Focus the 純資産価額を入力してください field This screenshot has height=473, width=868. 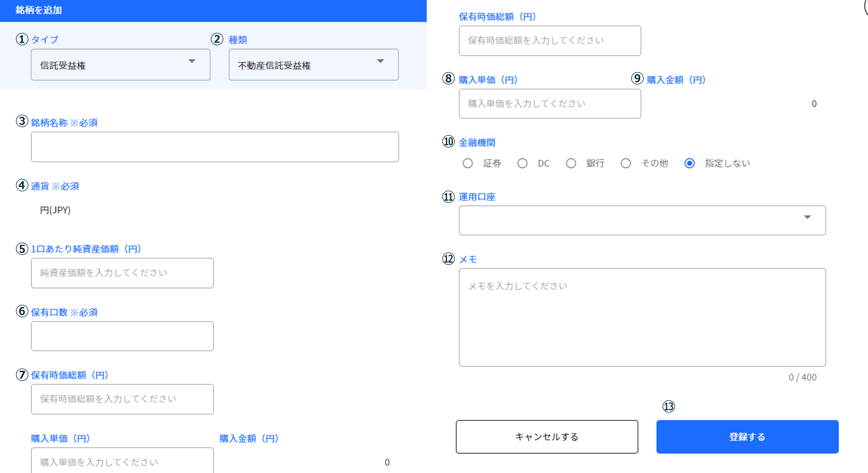point(122,273)
